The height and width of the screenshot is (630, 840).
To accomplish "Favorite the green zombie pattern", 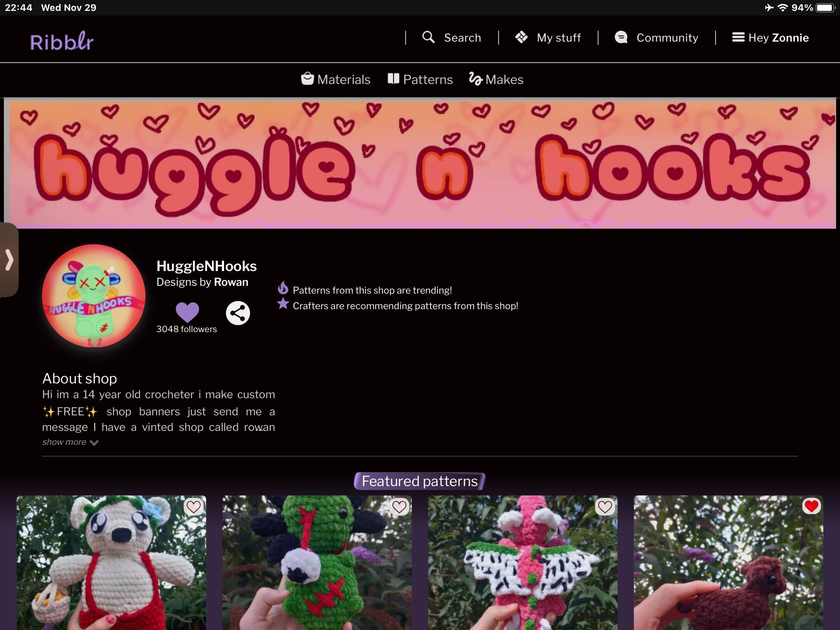I will [399, 507].
